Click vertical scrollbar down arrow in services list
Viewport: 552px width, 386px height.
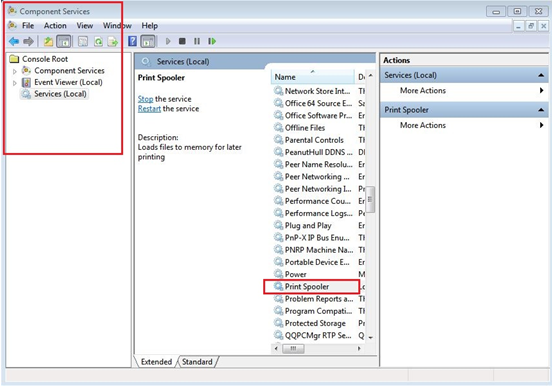[371, 337]
